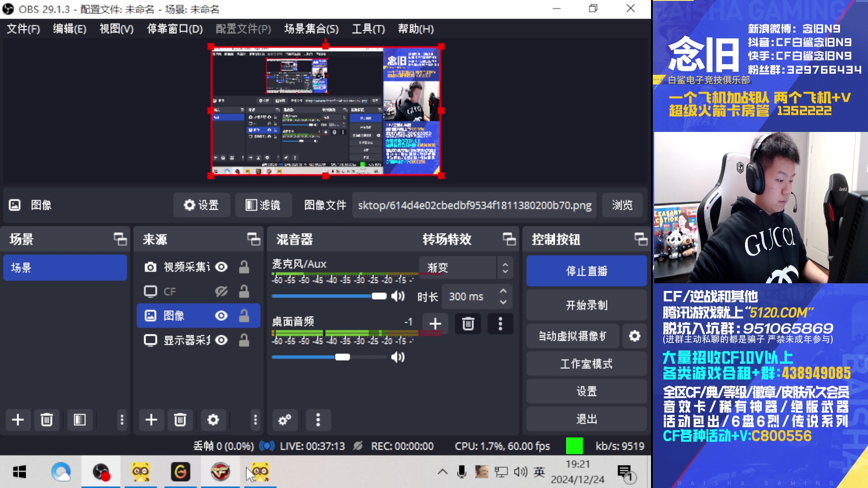Toggle lock on 图像 source

[244, 315]
